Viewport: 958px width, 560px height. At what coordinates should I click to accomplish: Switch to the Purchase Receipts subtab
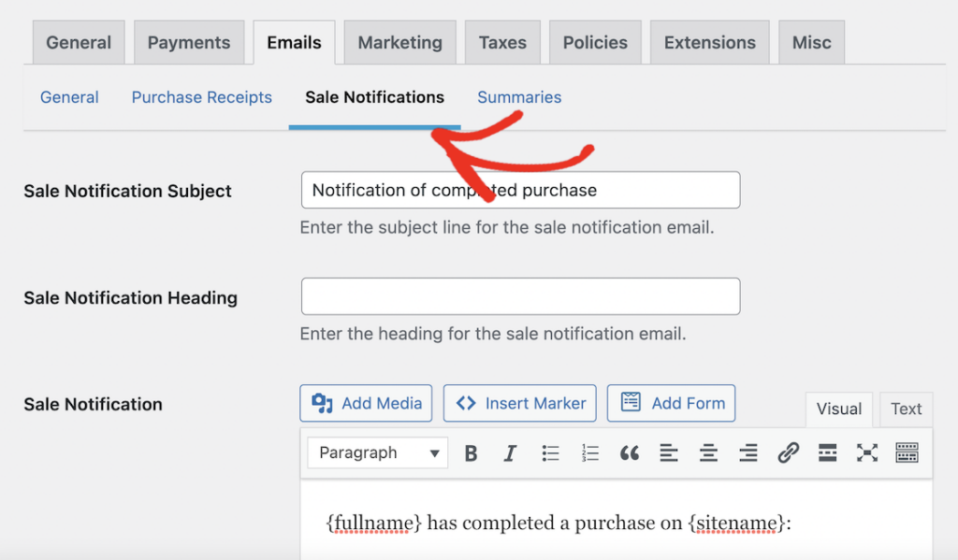point(201,96)
